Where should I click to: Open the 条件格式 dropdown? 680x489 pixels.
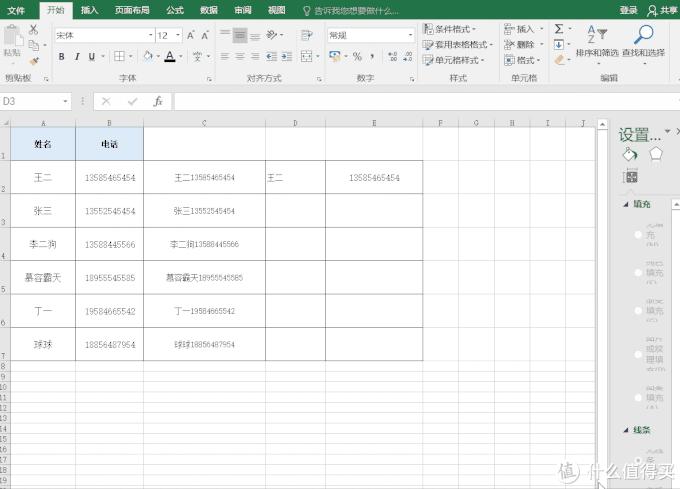pos(449,29)
